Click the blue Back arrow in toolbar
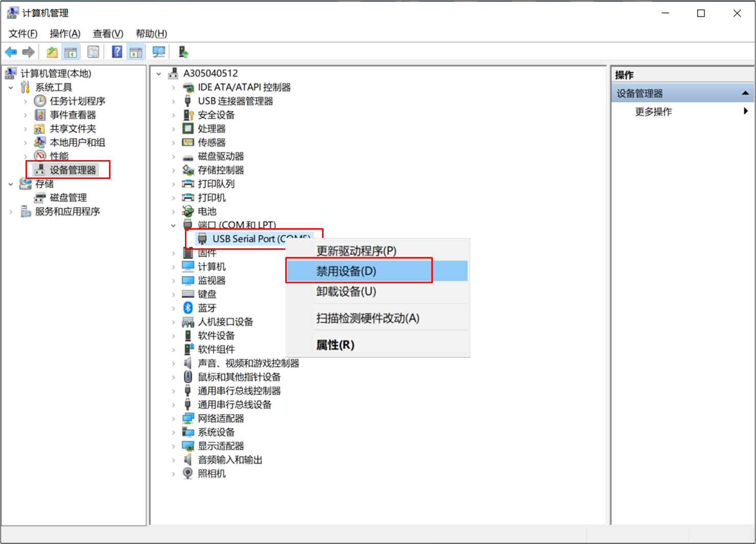 [11, 52]
